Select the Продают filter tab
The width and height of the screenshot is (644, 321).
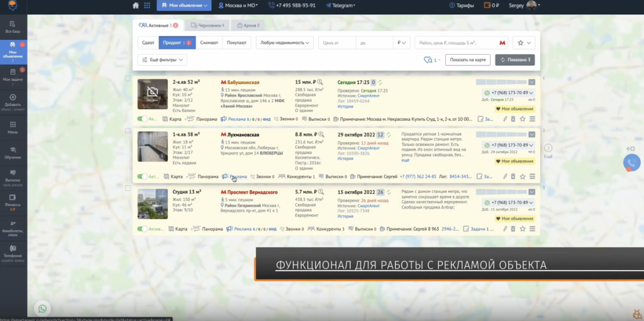tap(177, 43)
